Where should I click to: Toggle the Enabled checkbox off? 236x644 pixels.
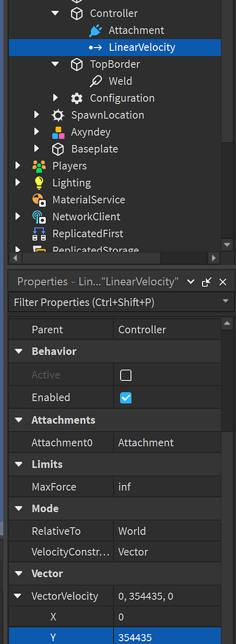tap(125, 397)
